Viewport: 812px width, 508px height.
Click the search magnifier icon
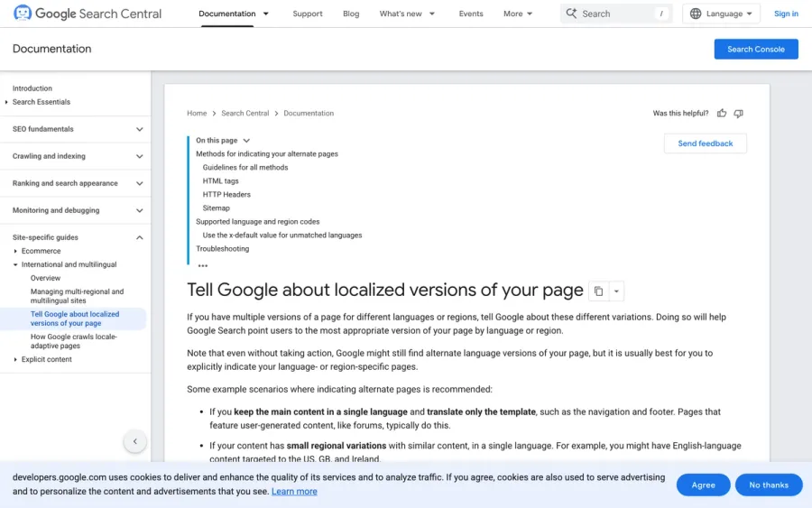pyautogui.click(x=571, y=14)
